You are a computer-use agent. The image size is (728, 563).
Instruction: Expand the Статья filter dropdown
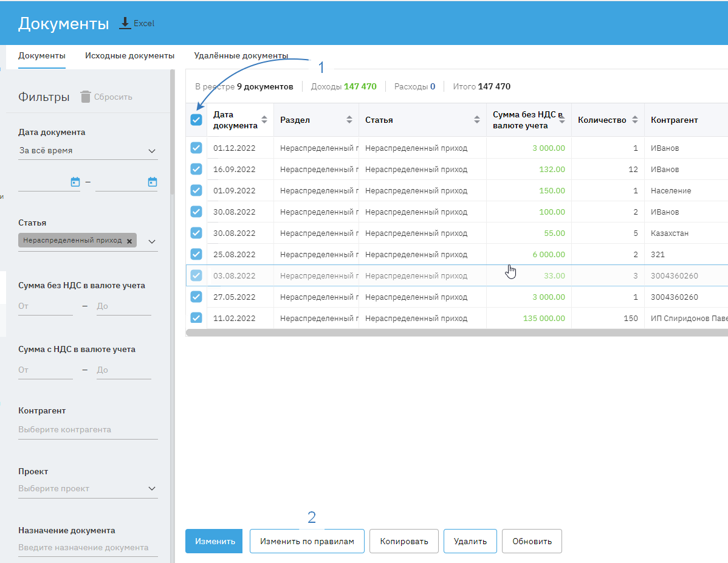[152, 241]
